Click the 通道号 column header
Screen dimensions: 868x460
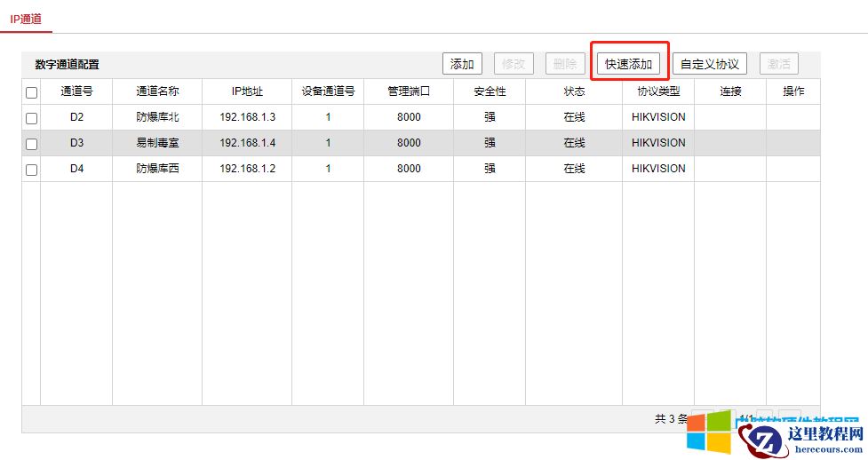76,91
